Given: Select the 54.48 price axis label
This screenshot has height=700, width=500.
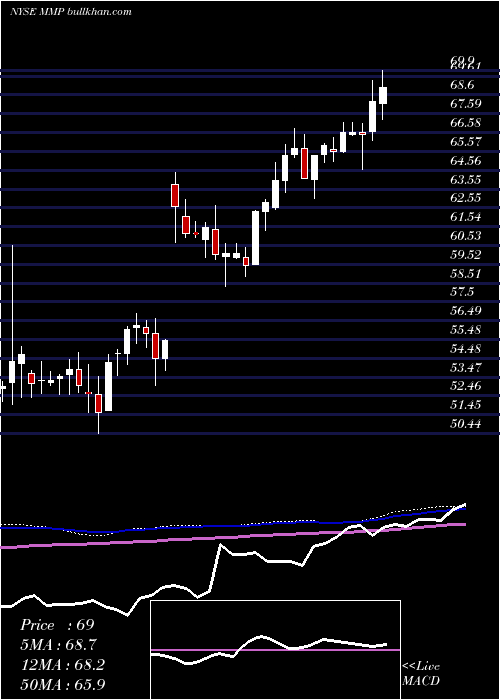Looking at the screenshot, I should pos(466,349).
